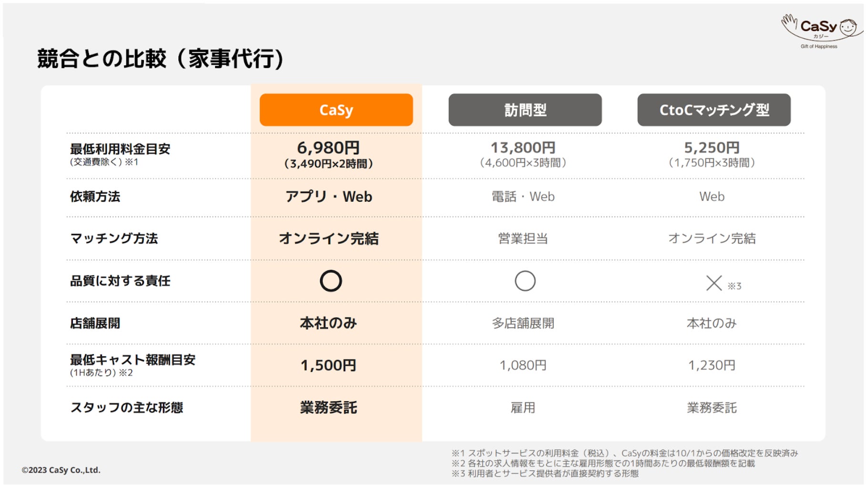Click the ※3 note beside the X mark
The image size is (868, 490).
734,286
